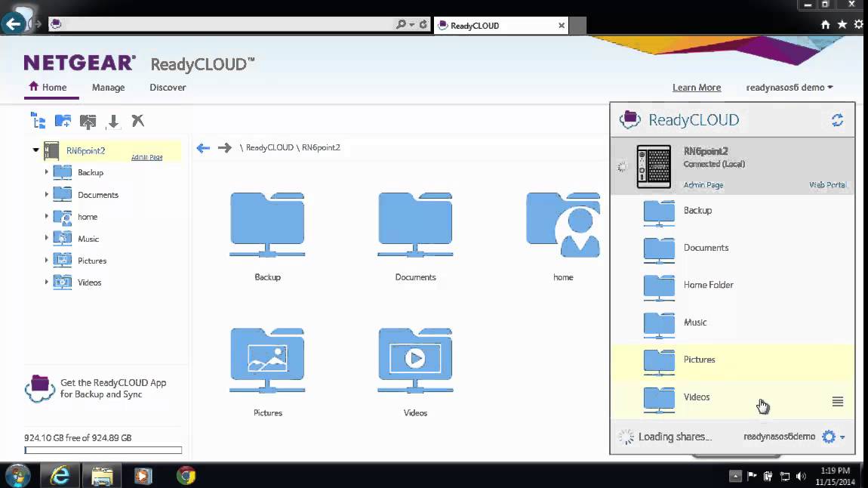The width and height of the screenshot is (868, 488).
Task: Open Google Chrome from the taskbar
Action: point(186,476)
